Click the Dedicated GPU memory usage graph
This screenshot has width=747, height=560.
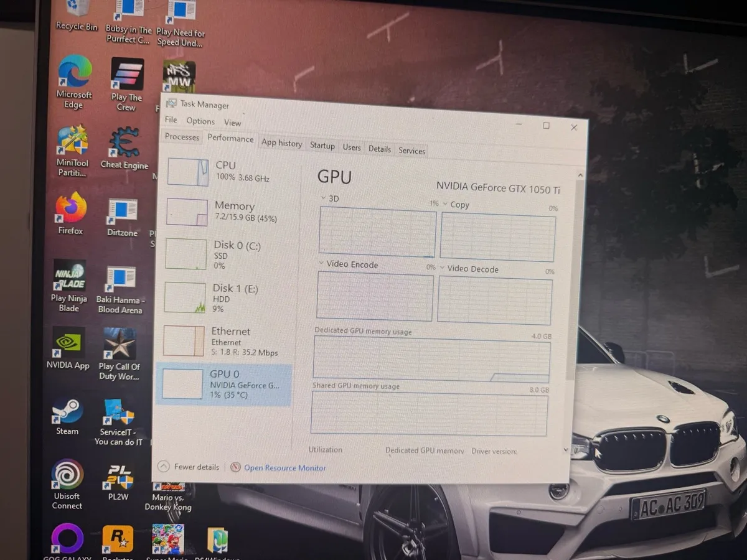431,360
